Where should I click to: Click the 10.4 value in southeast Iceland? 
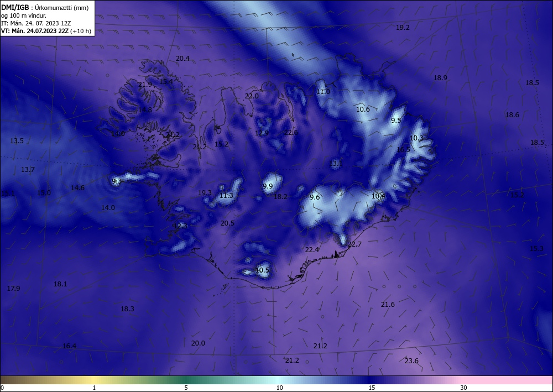point(378,196)
